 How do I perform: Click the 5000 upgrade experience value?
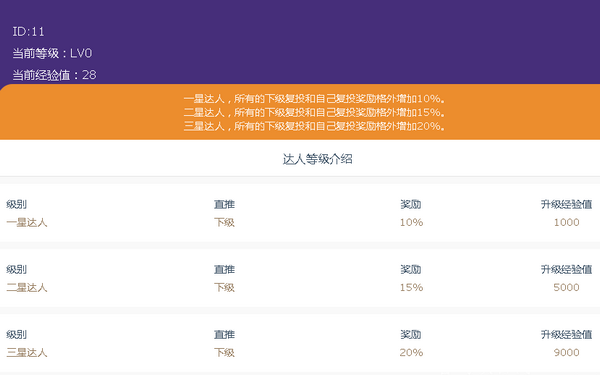566,287
